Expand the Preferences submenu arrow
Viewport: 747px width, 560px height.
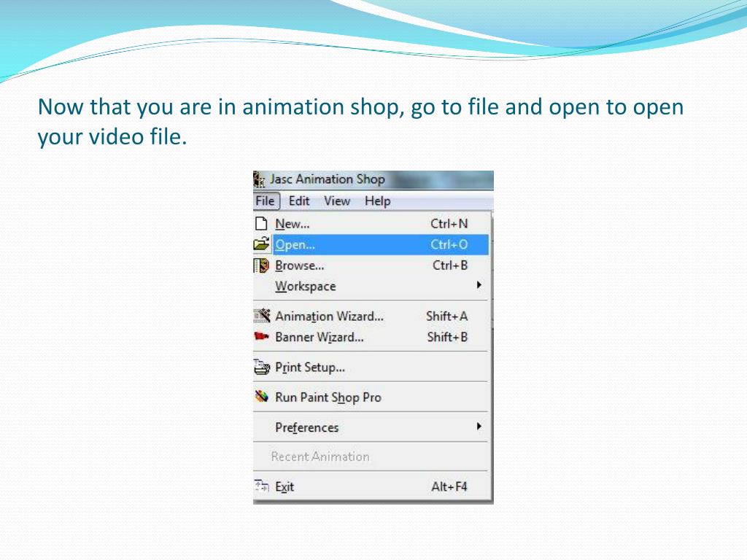[x=479, y=426]
